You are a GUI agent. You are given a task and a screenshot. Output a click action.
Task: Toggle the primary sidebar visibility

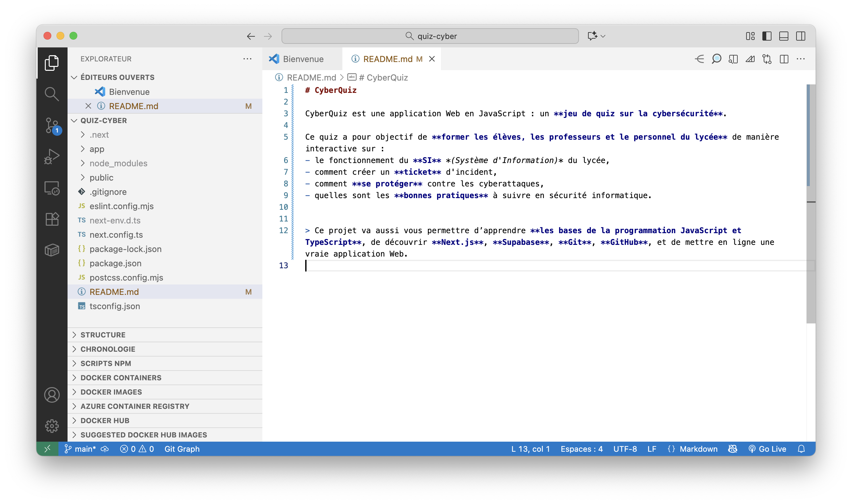[x=767, y=36]
